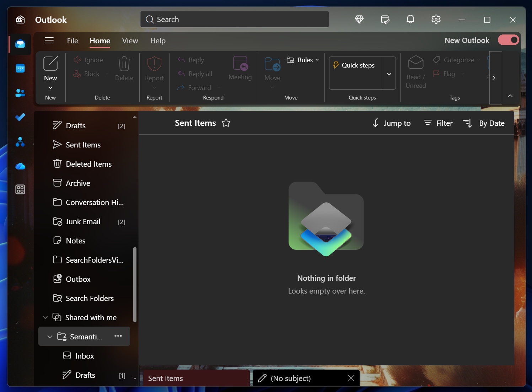Open the Settings gear
Viewport: 532px width, 392px height.
(436, 20)
